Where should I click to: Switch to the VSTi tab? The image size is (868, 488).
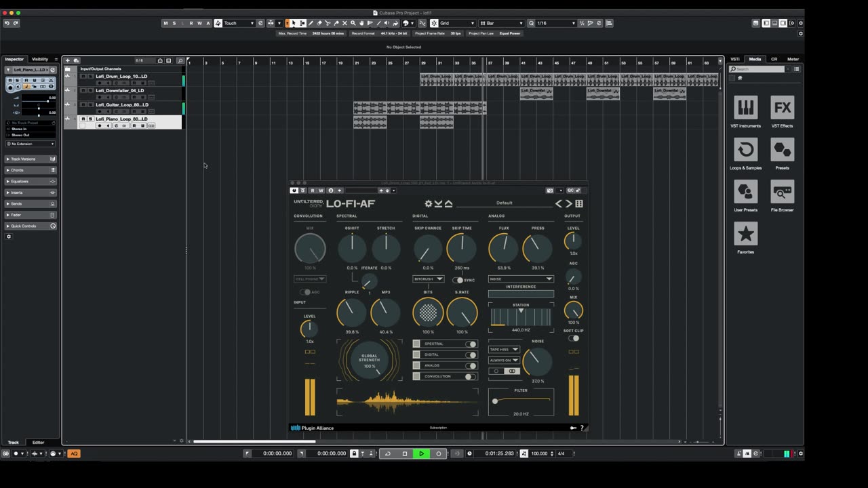pos(735,59)
